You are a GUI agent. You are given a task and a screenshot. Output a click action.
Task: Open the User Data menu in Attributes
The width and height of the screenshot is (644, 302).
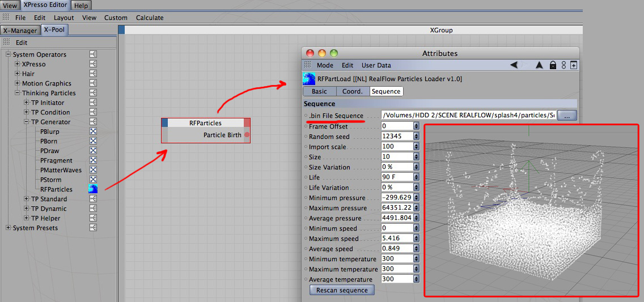pos(376,65)
